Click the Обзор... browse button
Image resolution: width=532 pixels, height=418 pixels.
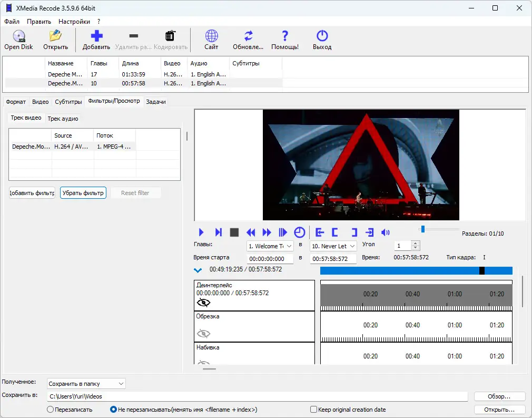499,396
